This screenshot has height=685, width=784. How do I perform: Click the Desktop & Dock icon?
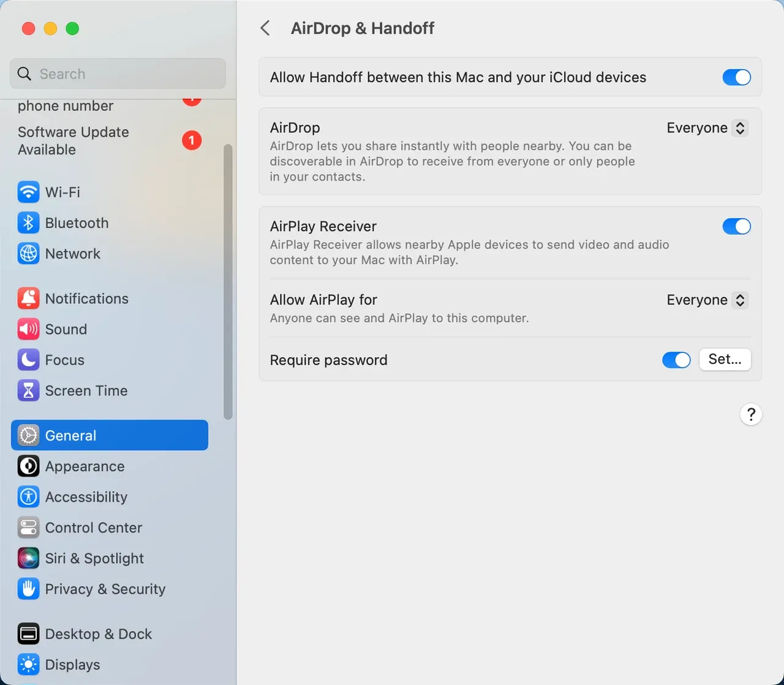coord(28,634)
